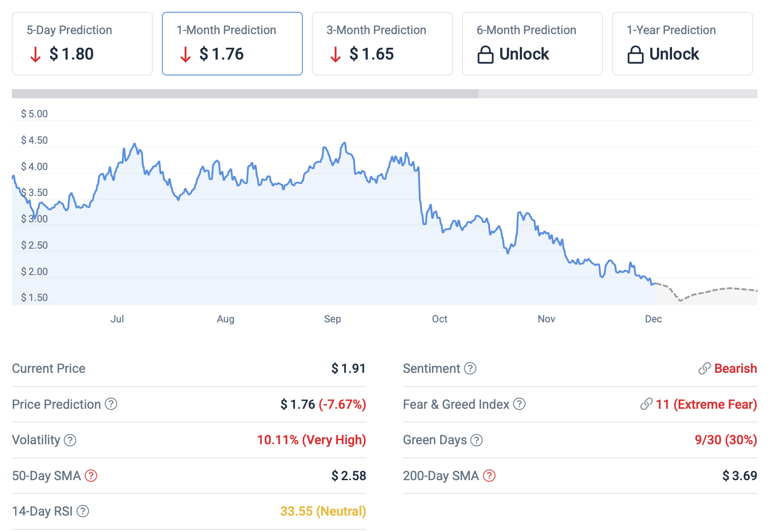773x532 pixels.
Task: Click Volatility help question mark icon
Action: tap(70, 440)
